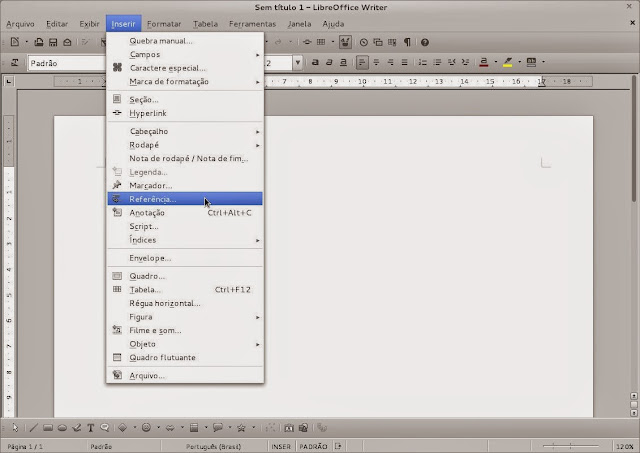Click the email document envelope icon
Image resolution: width=640 pixels, height=453 pixels.
tap(67, 42)
